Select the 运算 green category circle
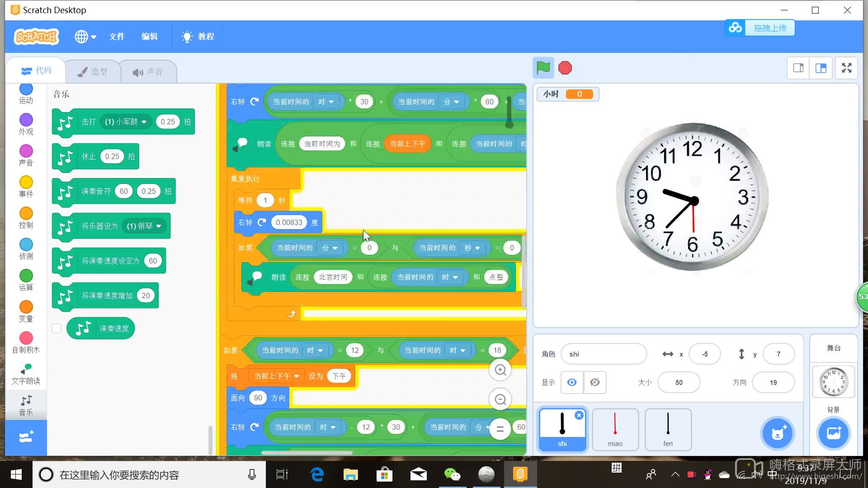This screenshot has width=868, height=488. pos(26,276)
